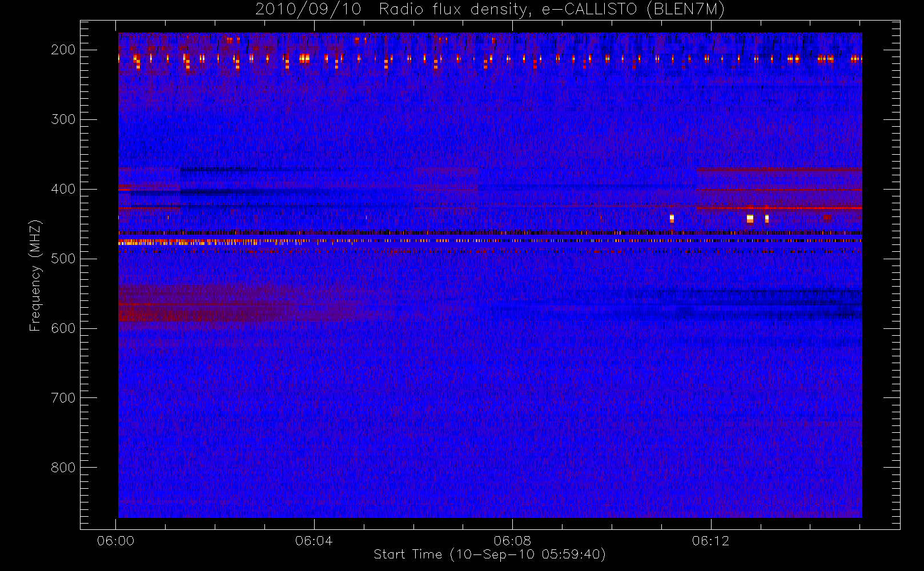Click the 500 frequency tick label
The image size is (924, 571).
click(63, 259)
